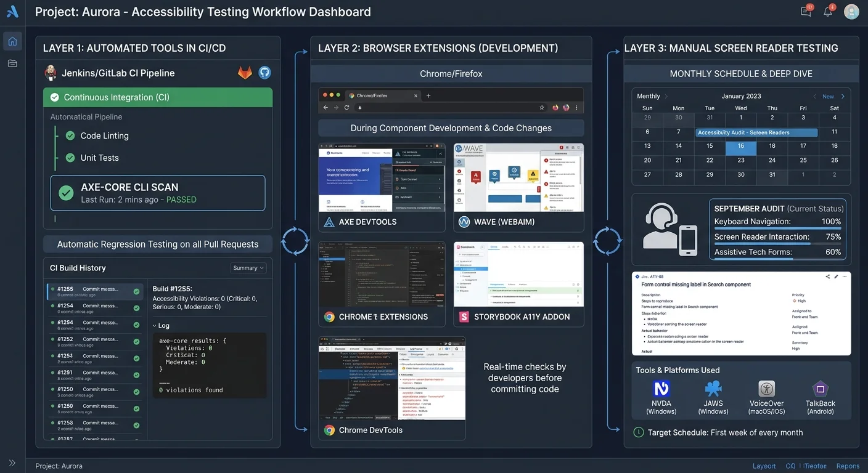Click the NVDA screen reader icon
This screenshot has width=868, height=473.
(x=661, y=389)
